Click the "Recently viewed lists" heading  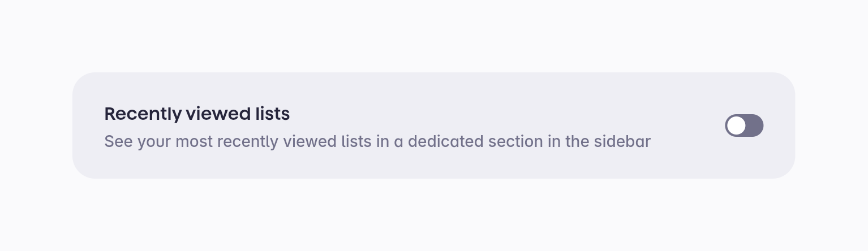coord(197,114)
